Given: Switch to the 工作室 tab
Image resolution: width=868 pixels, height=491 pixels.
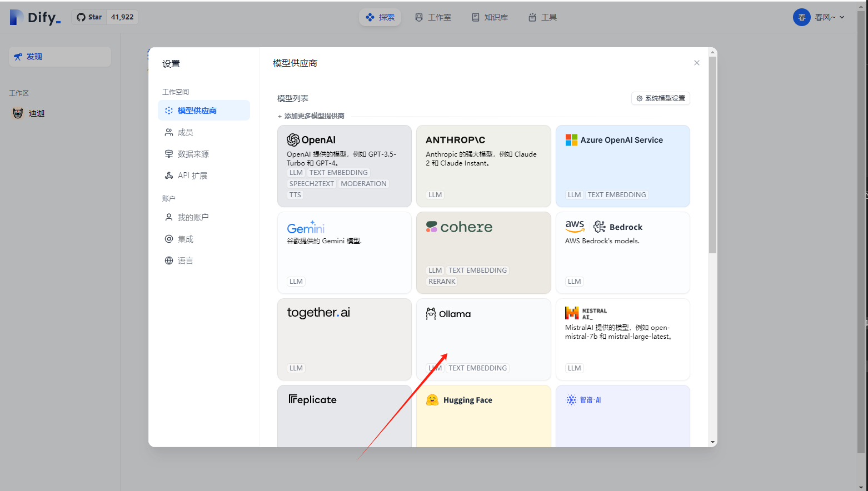Looking at the screenshot, I should [x=433, y=17].
